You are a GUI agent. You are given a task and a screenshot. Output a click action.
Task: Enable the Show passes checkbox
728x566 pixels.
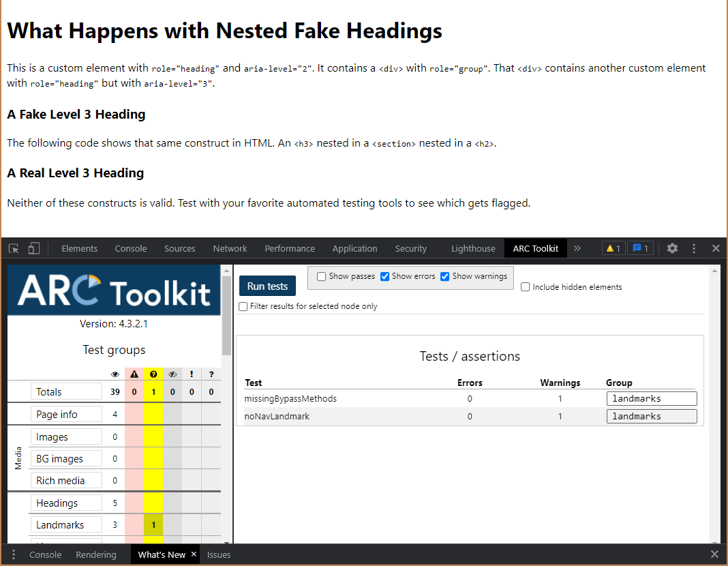click(321, 277)
